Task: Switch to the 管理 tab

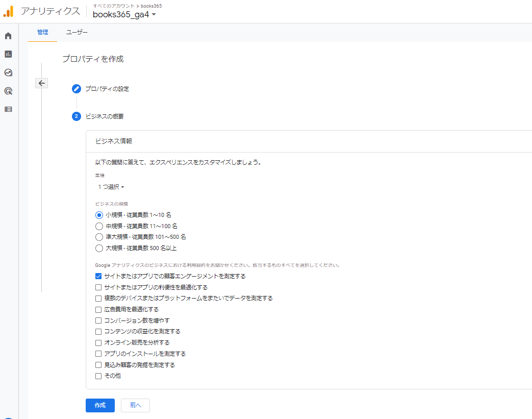Action: pos(42,32)
